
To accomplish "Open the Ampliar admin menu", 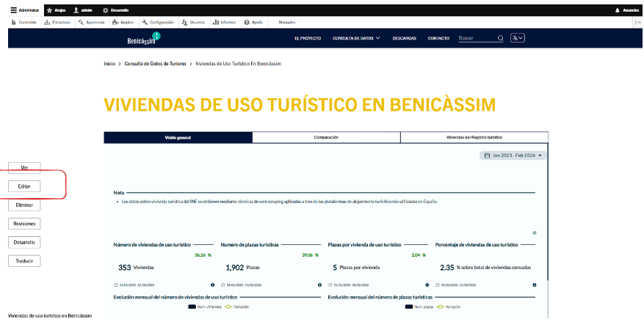I will pos(123,22).
